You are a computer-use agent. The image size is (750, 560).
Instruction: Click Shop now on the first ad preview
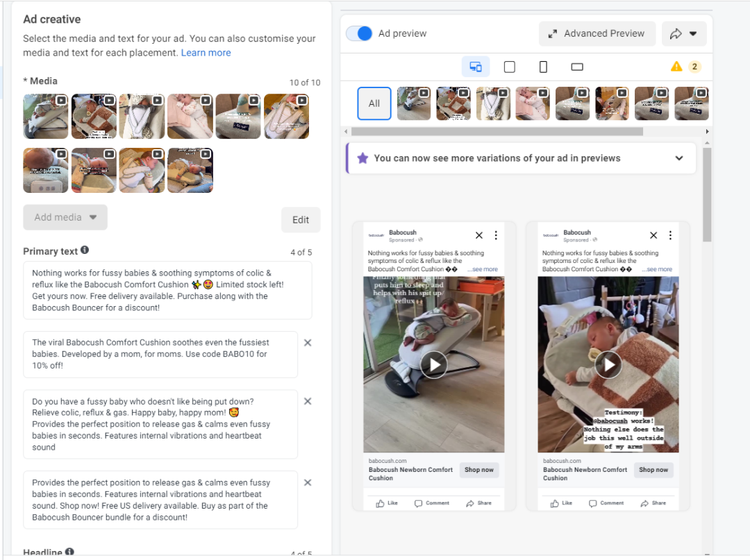coord(478,470)
